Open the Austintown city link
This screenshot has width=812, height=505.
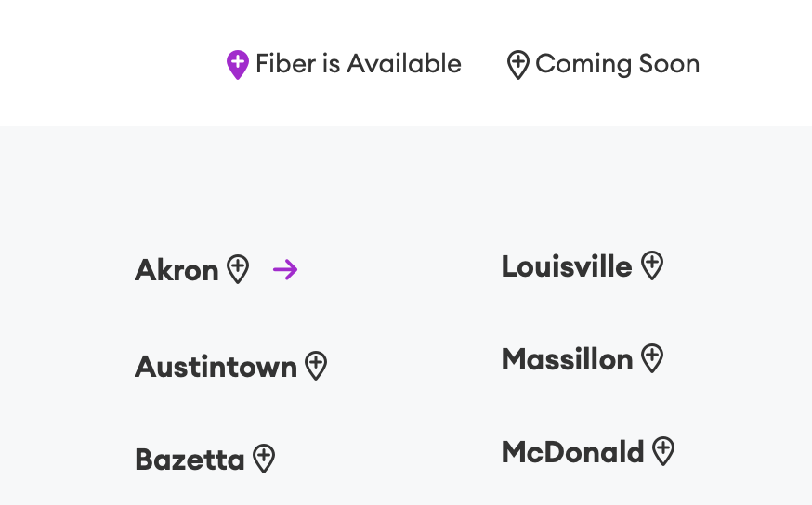click(x=216, y=367)
